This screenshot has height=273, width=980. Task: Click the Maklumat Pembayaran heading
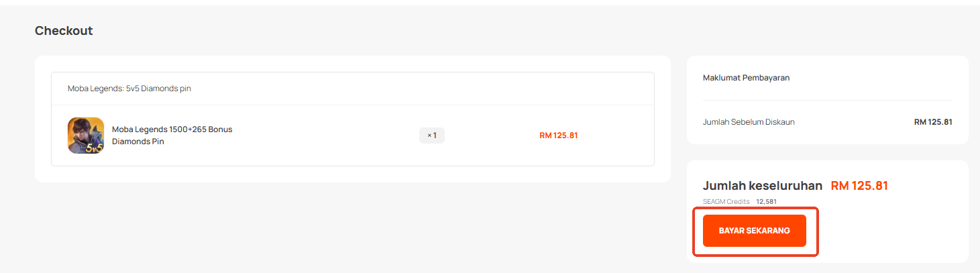pos(746,78)
